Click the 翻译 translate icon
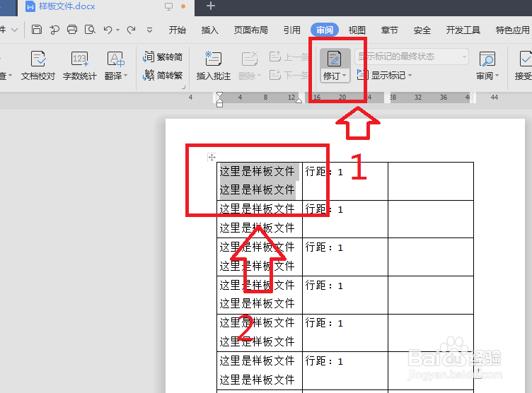The height and width of the screenshot is (393, 532). pos(115,59)
